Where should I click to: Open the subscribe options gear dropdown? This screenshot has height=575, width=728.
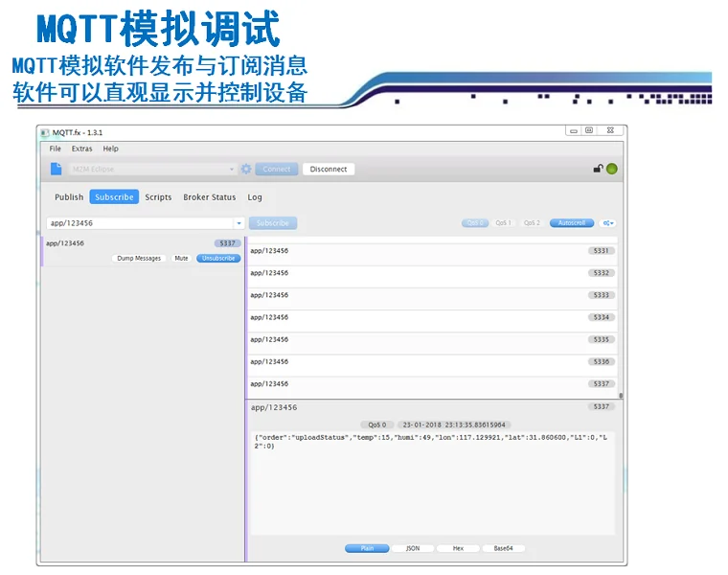pos(607,223)
